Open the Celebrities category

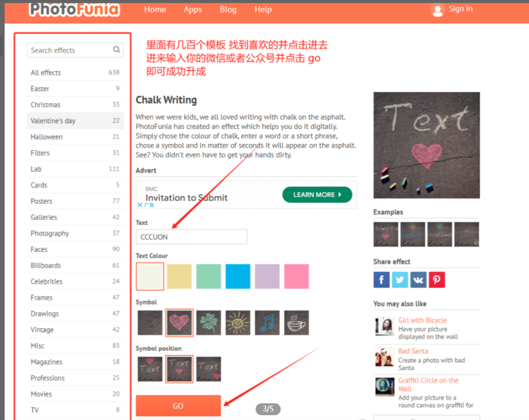click(x=75, y=281)
